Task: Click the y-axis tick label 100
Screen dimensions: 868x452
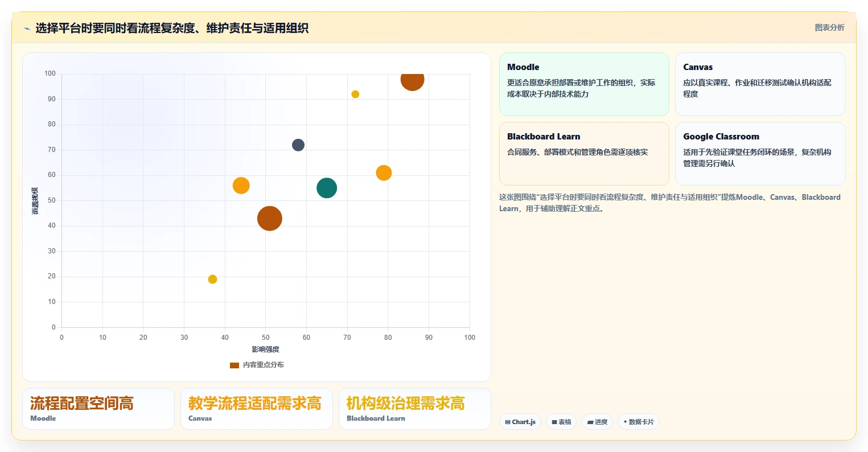Action: pyautogui.click(x=50, y=73)
